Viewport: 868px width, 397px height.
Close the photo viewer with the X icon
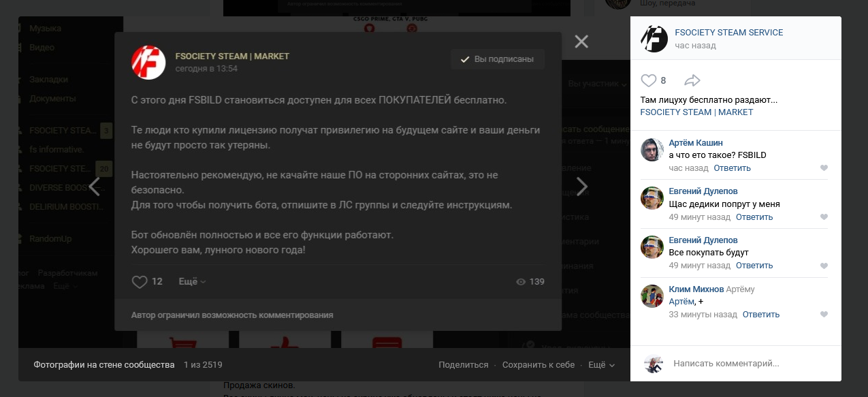[x=581, y=42]
